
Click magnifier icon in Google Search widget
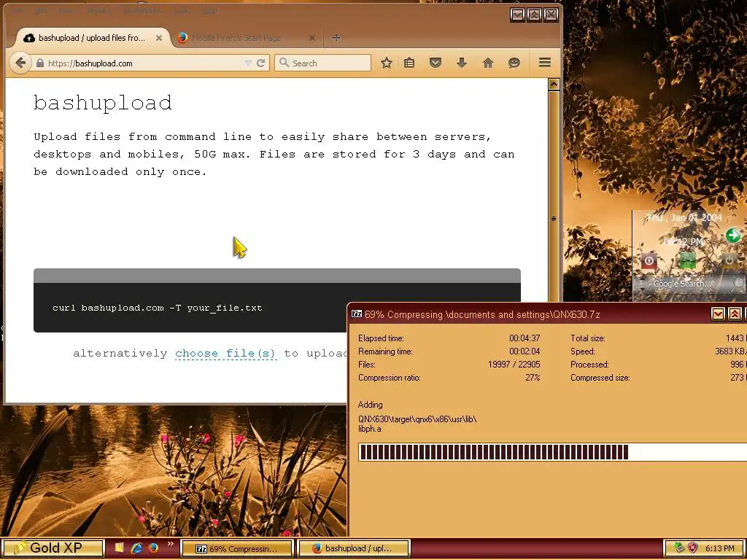[737, 284]
